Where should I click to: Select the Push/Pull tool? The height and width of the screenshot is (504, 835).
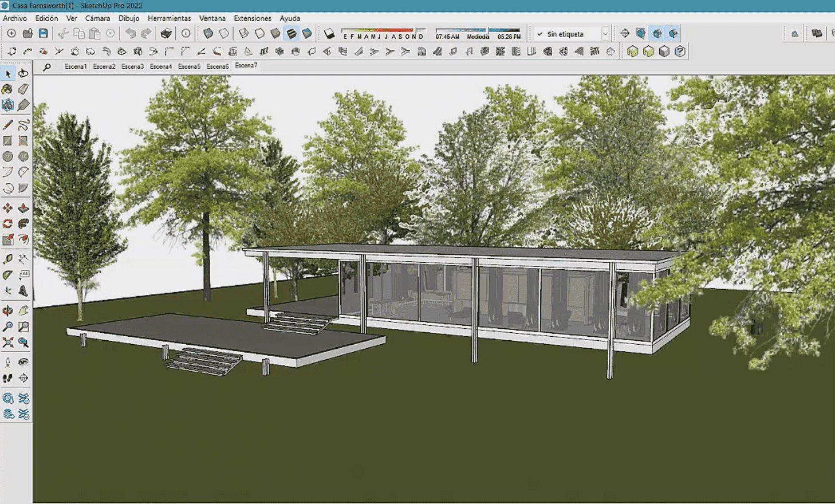pos(23,208)
